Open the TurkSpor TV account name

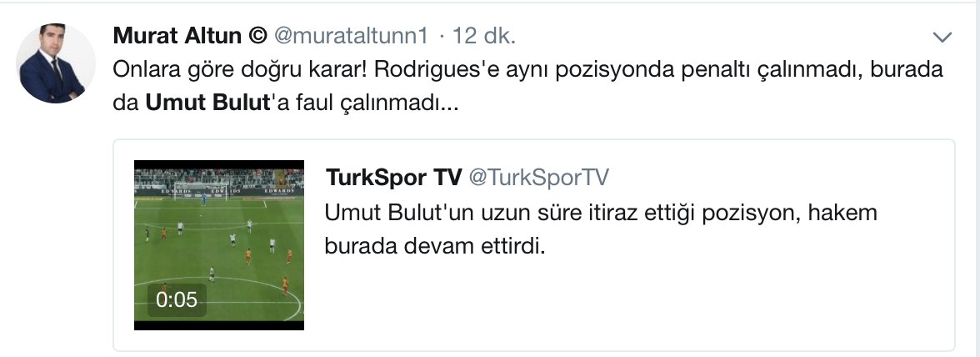[x=393, y=178]
